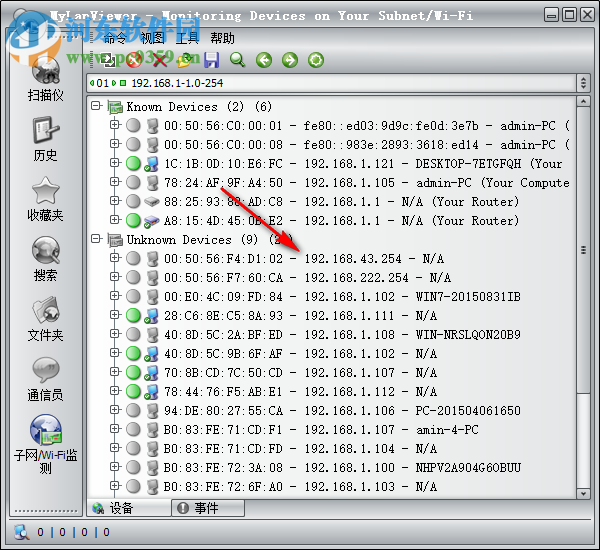
Task: Toggle green status circle of A8:15:4D:45:0B:E2
Action: 133,220
